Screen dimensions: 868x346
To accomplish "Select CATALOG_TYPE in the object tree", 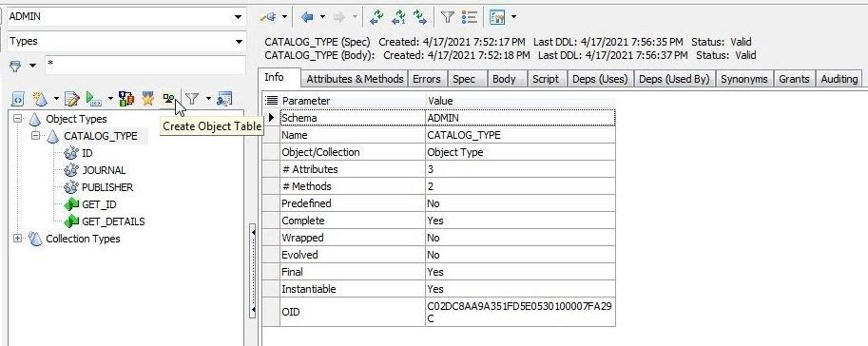I will (x=100, y=136).
